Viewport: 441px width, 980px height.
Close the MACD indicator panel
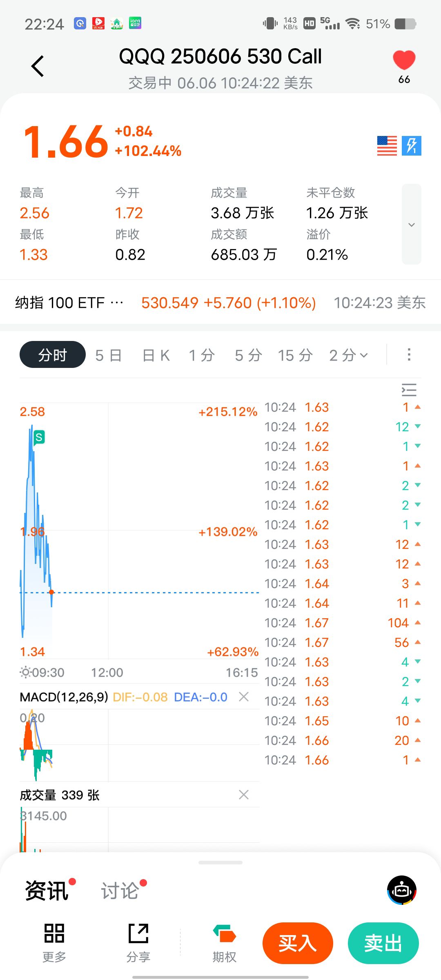tap(244, 697)
